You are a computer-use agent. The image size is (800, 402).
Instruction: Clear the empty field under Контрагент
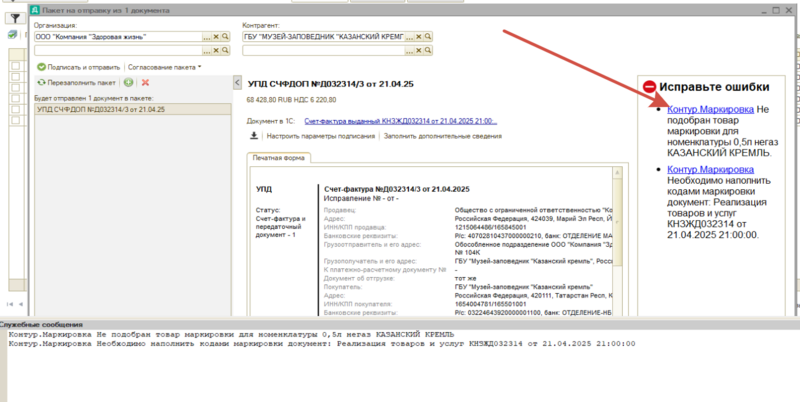[x=418, y=51]
